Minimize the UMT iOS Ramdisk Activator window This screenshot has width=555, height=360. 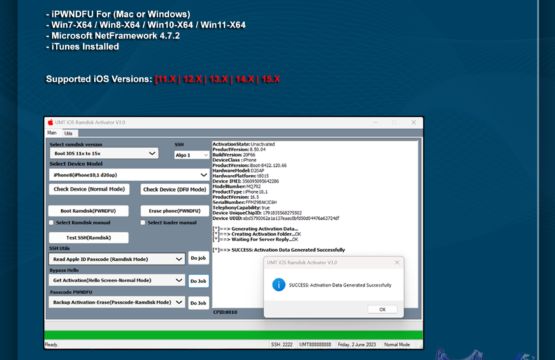click(x=376, y=122)
